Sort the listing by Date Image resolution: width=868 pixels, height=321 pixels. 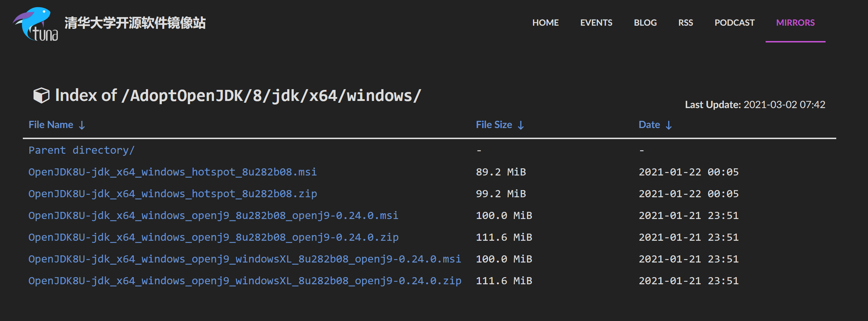pyautogui.click(x=649, y=125)
